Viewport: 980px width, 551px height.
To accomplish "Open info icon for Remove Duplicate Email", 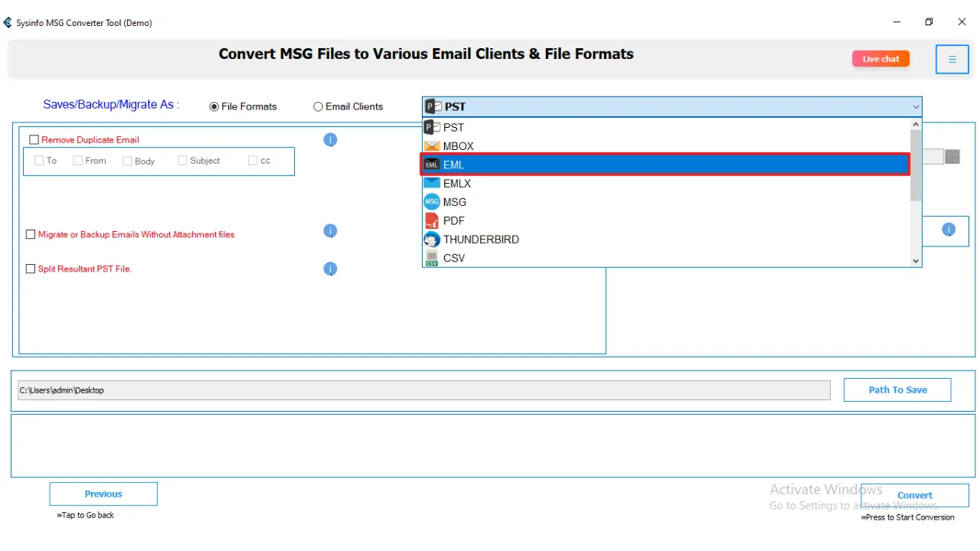I will [x=330, y=140].
